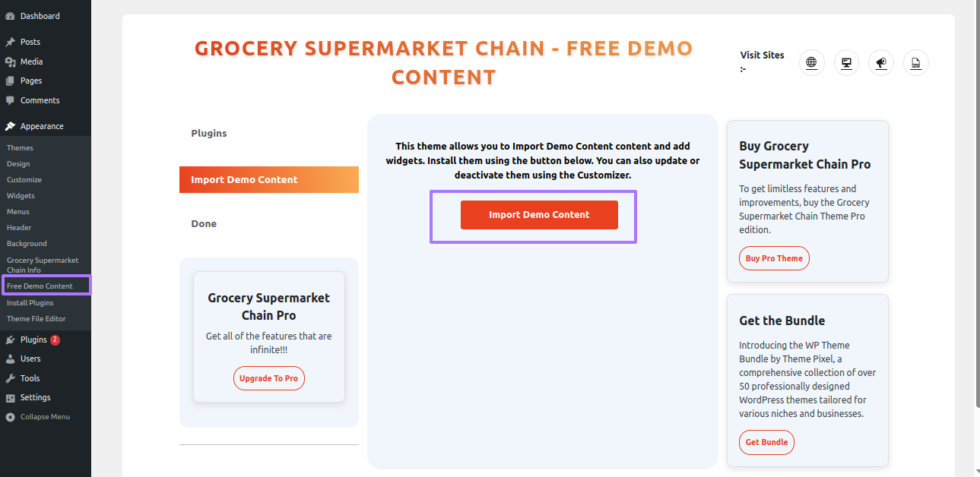Click the megaphone icon in header
The width and height of the screenshot is (980, 477).
[x=881, y=63]
